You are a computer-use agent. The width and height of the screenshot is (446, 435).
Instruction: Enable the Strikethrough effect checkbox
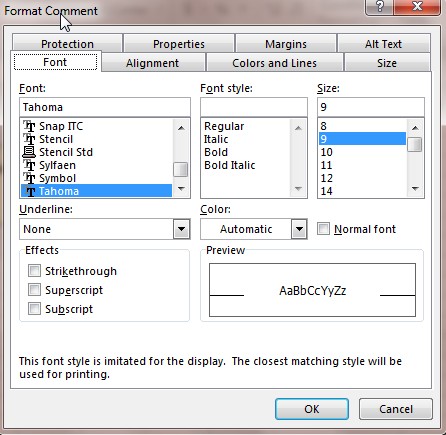click(34, 271)
